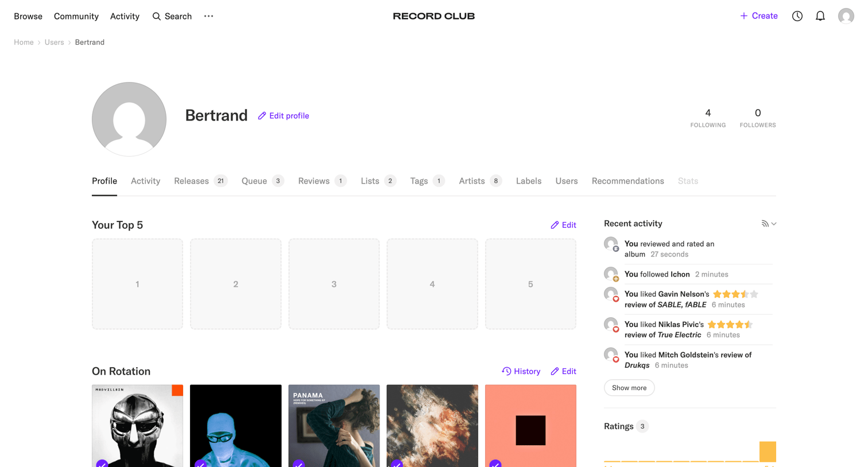Open the Ichon user link

680,274
